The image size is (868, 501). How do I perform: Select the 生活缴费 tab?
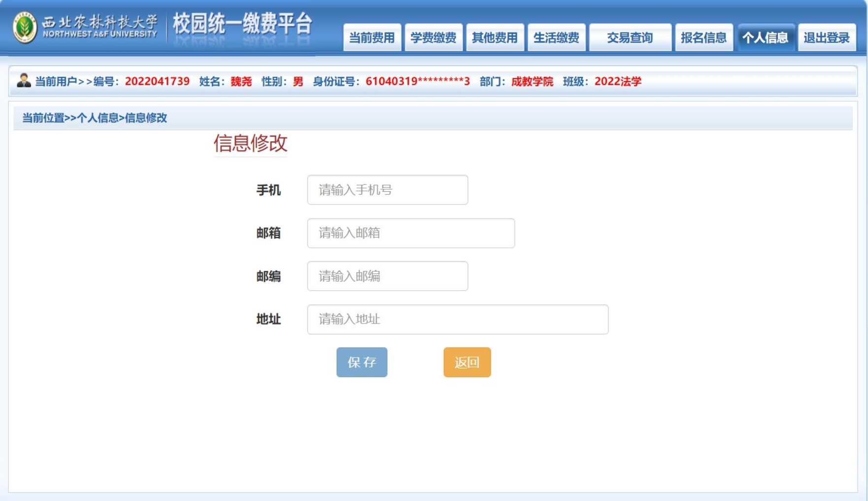556,37
